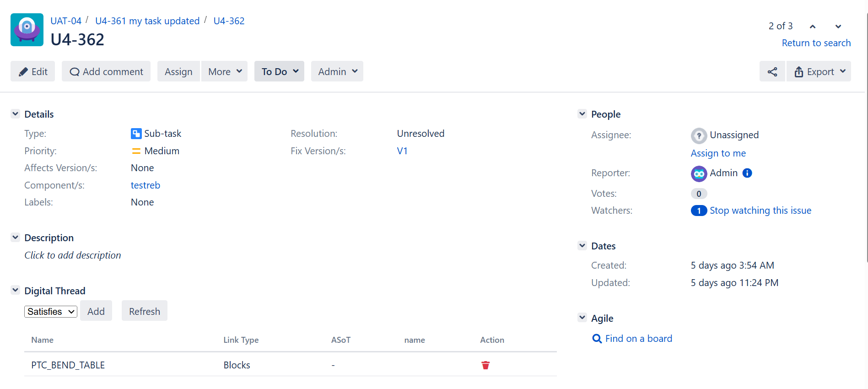Image resolution: width=868 pixels, height=389 pixels.
Task: Open the More actions menu
Action: [x=224, y=72]
